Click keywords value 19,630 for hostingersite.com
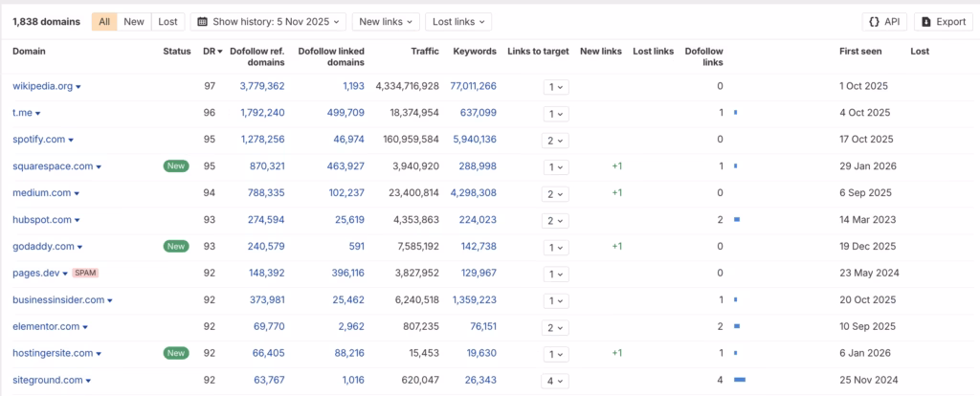980x396 pixels. (482, 353)
